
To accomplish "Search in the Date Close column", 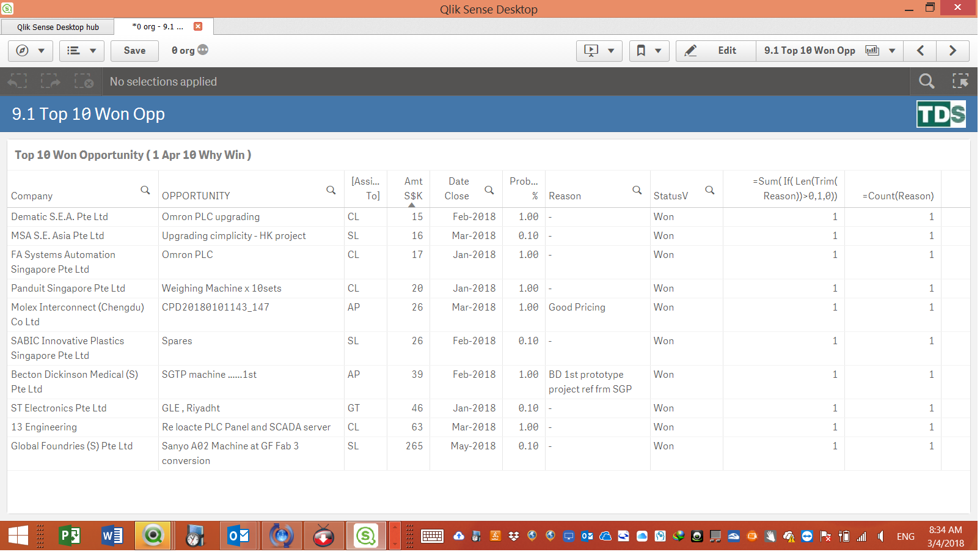I will pyautogui.click(x=489, y=190).
